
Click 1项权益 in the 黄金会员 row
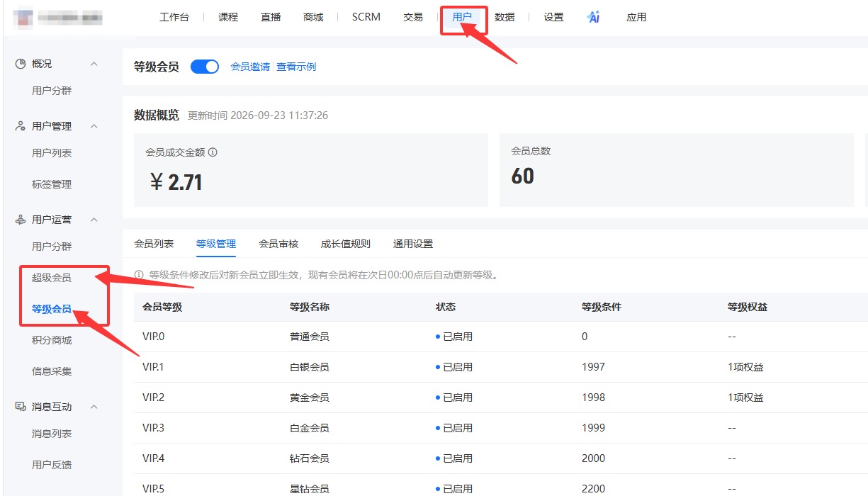[745, 398]
